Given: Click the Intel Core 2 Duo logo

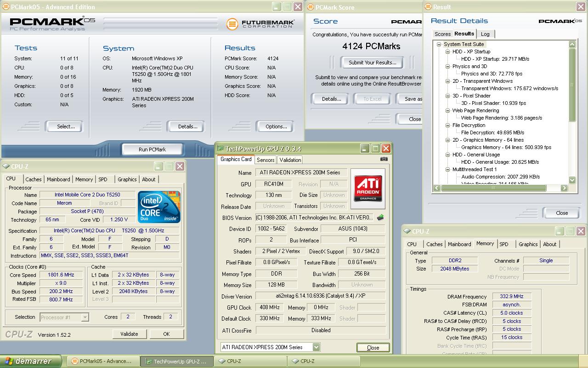Looking at the screenshot, I should tap(159, 207).
